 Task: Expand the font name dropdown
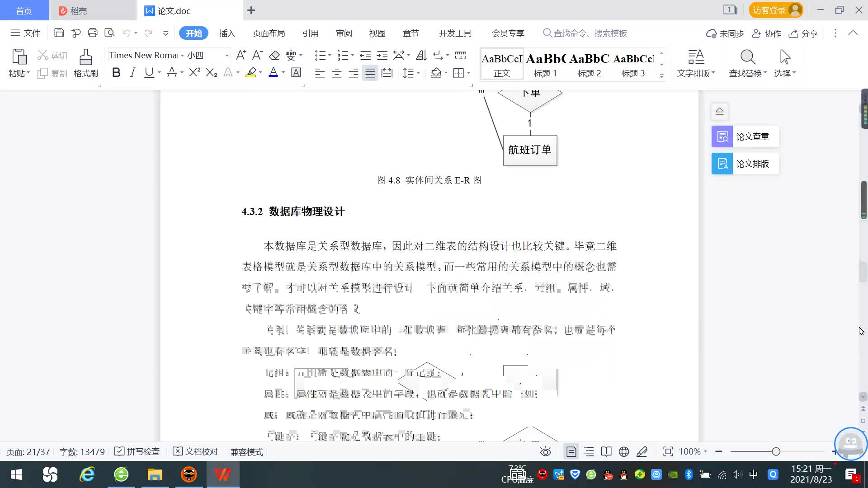[182, 56]
